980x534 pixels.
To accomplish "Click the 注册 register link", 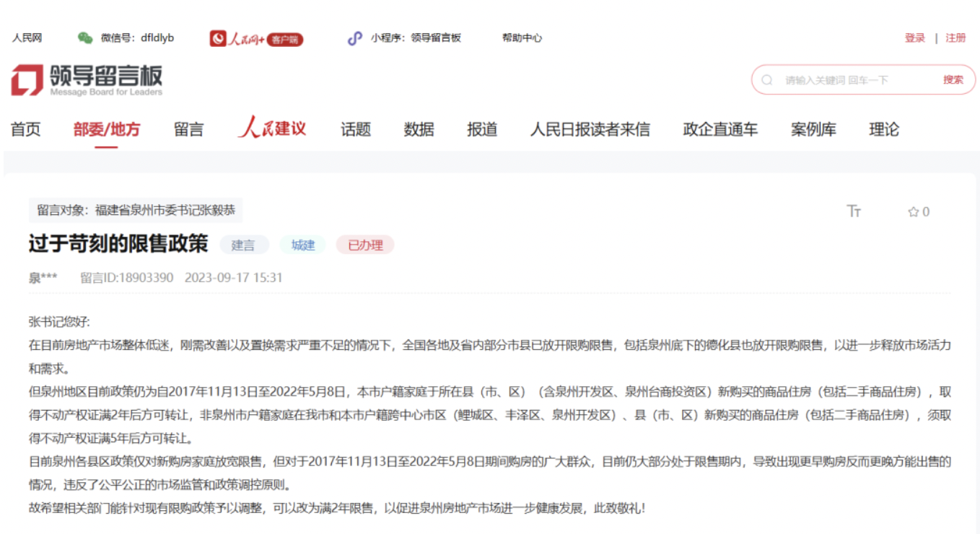I will tap(955, 38).
